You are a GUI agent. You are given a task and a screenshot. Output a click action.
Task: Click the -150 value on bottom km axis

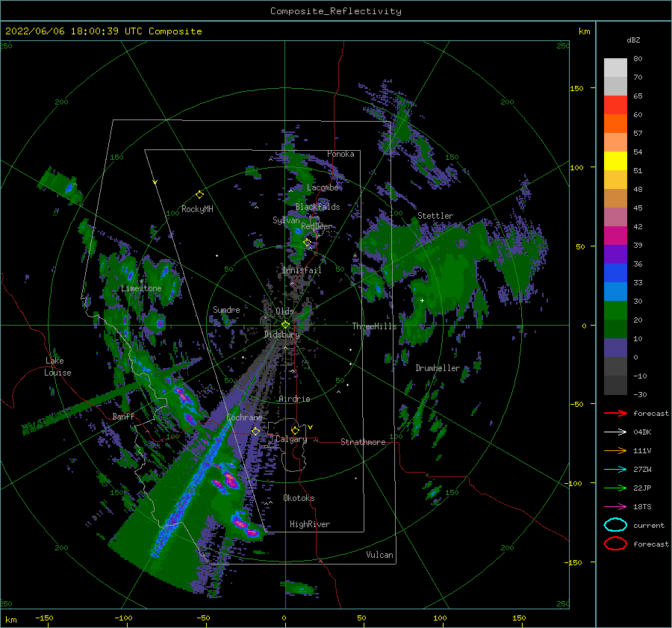click(44, 618)
